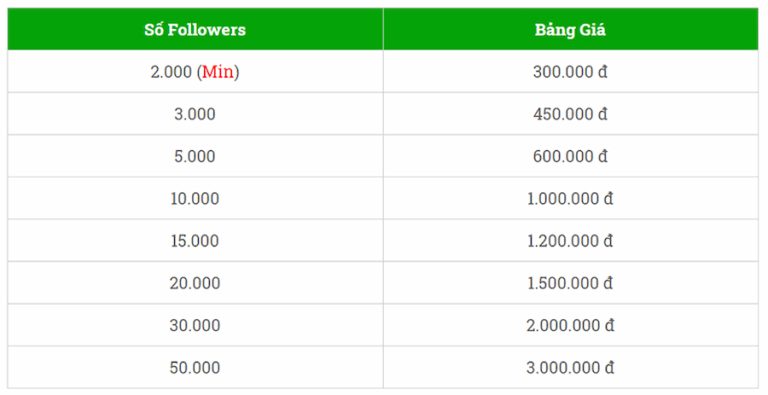Viewport: 768px width, 395px height.
Task: Select the 5.000 followers row
Action: pos(383,156)
